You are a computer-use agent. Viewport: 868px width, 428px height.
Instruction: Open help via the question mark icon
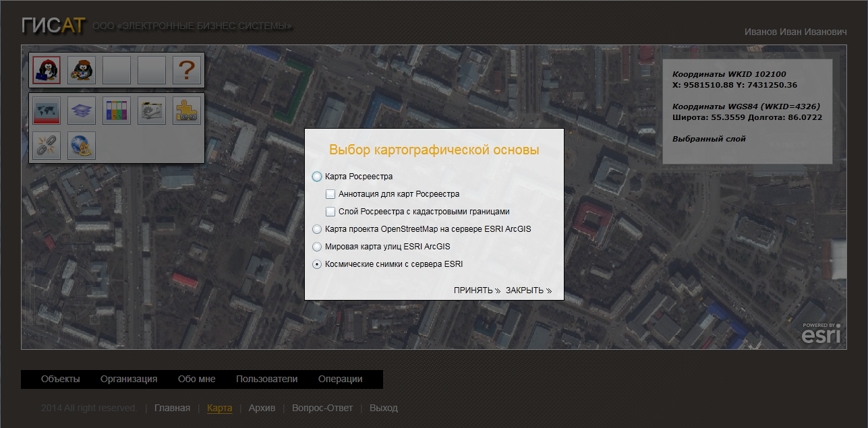tap(187, 70)
